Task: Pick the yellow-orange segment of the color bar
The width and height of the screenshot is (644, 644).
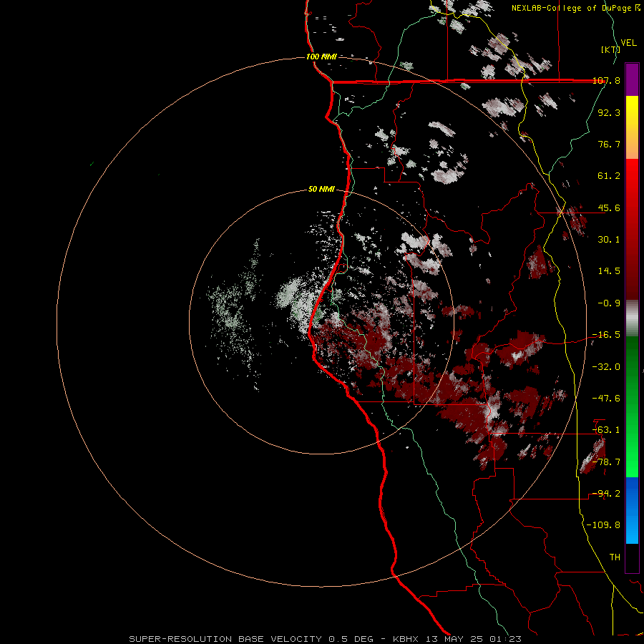Action: (x=632, y=127)
